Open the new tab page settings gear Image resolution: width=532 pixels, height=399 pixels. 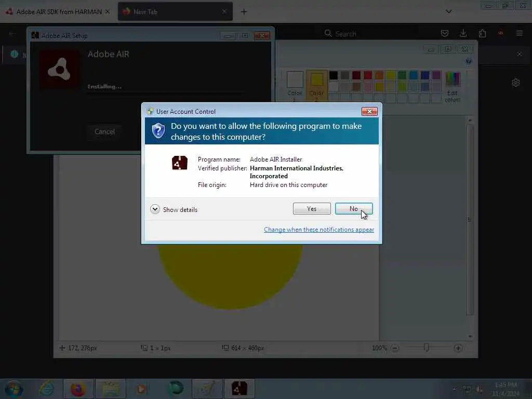pyautogui.click(x=516, y=83)
